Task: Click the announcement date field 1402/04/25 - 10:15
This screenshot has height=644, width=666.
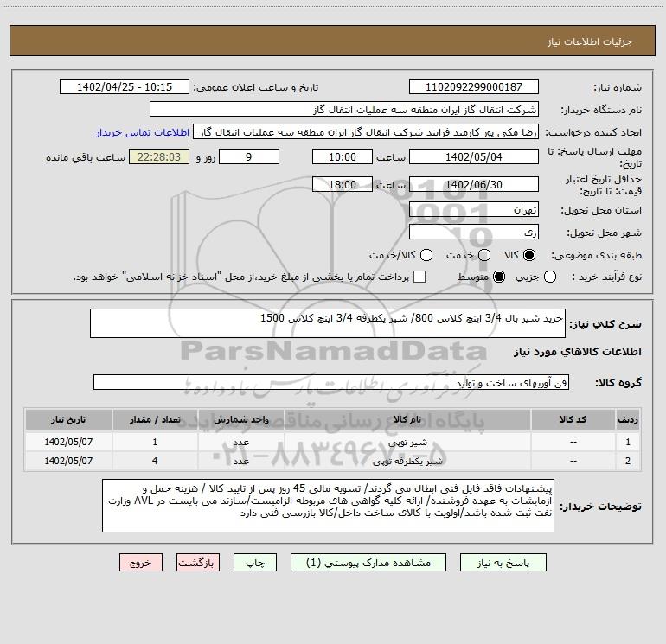Action: [x=125, y=86]
